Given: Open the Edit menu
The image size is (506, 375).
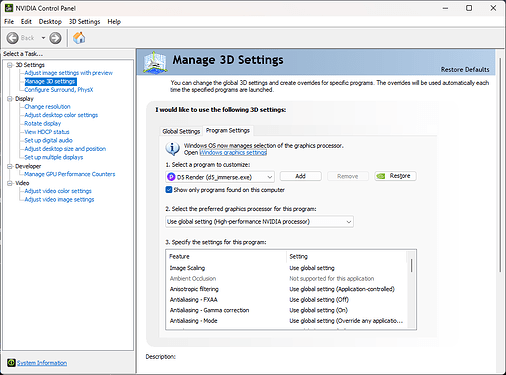Looking at the screenshot, I should 26,22.
